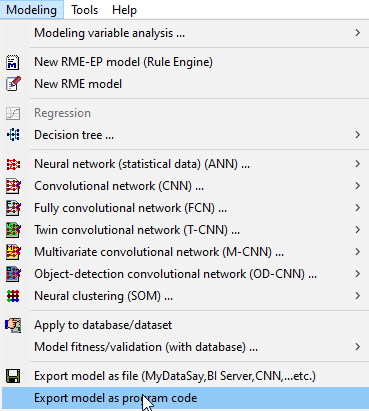Click the Neural network ANN icon
The width and height of the screenshot is (369, 411).
coord(13,164)
